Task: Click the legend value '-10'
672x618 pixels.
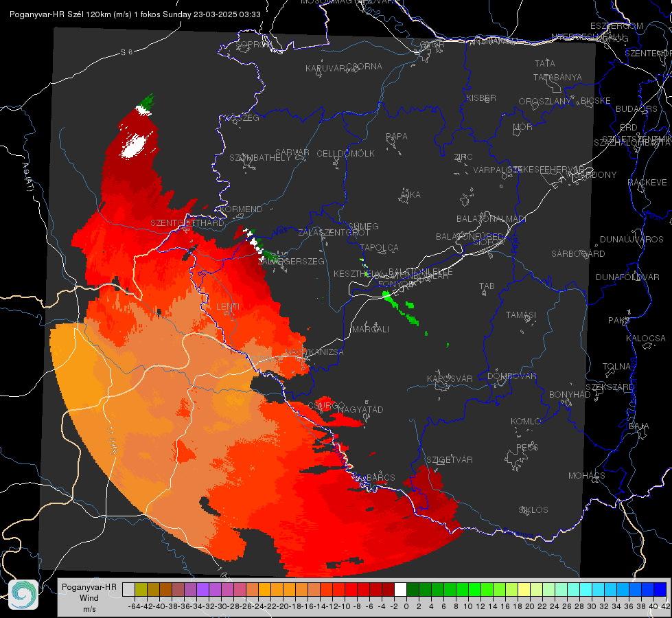Action: point(345,606)
